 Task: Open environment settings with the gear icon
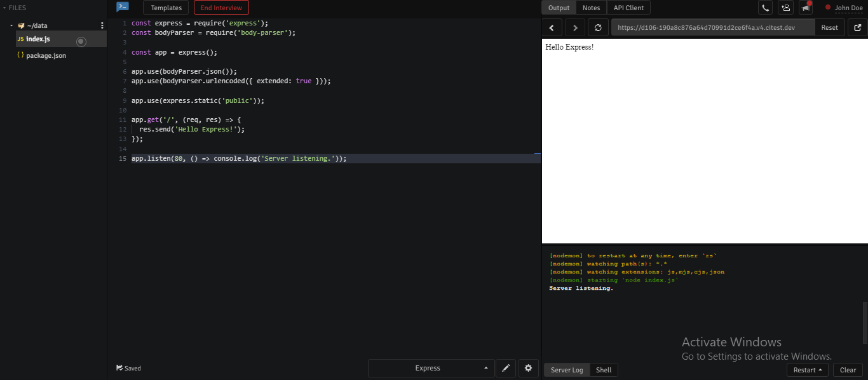528,368
